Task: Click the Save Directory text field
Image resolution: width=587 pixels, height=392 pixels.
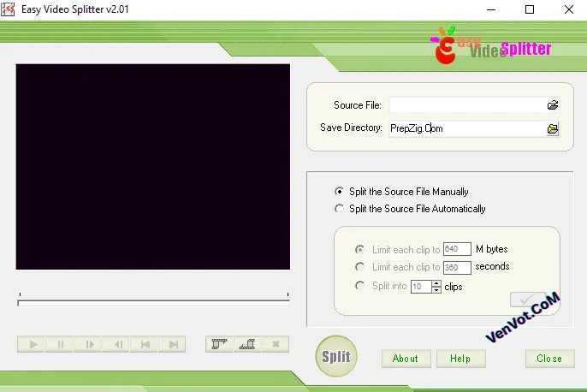Action: tap(468, 128)
